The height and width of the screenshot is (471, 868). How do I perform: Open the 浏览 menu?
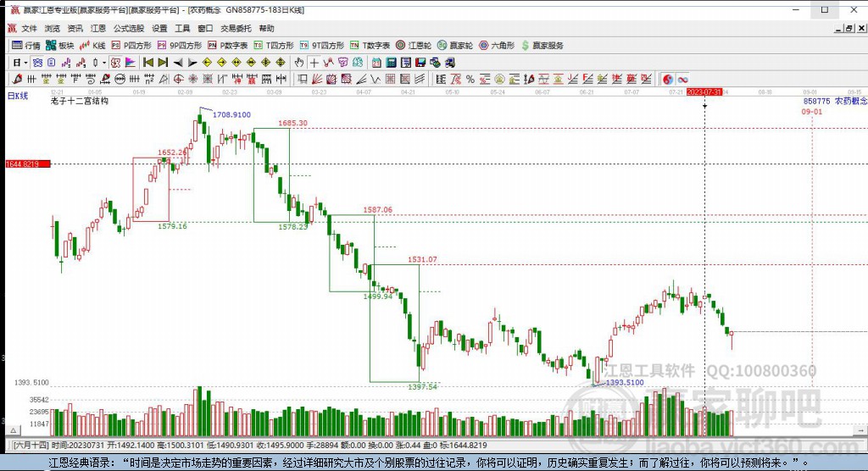[52, 28]
